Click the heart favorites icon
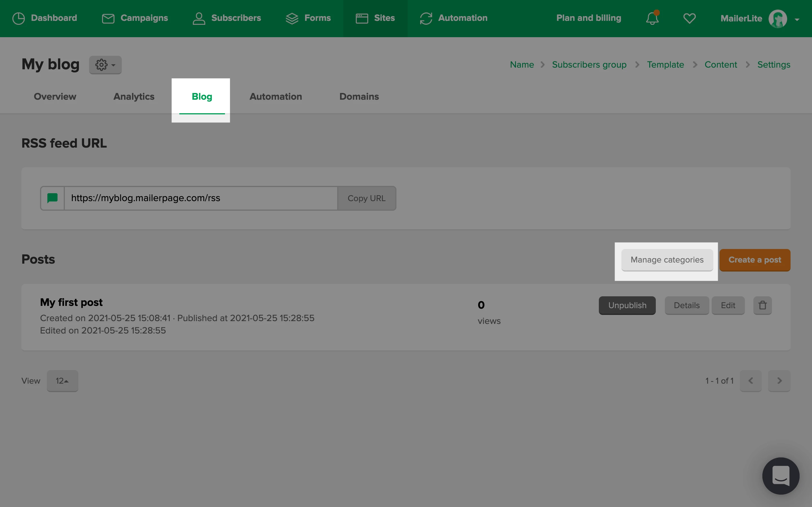The width and height of the screenshot is (812, 507). pyautogui.click(x=689, y=18)
